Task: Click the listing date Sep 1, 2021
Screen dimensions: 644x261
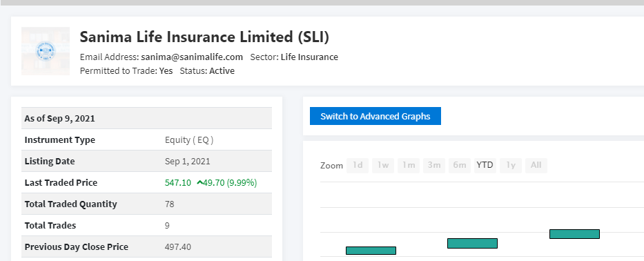Action: (187, 161)
